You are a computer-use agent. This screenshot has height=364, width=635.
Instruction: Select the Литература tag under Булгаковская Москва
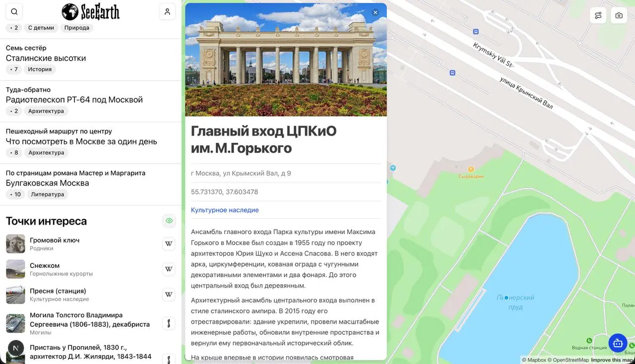[x=48, y=194]
